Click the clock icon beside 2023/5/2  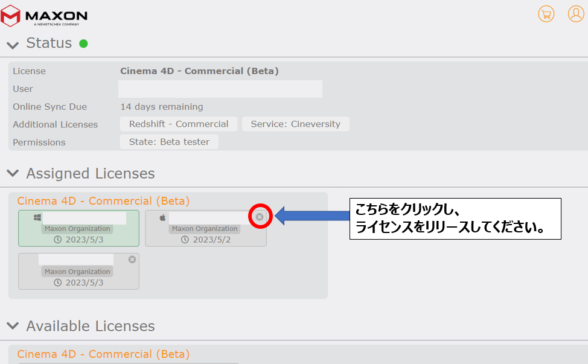click(x=185, y=240)
